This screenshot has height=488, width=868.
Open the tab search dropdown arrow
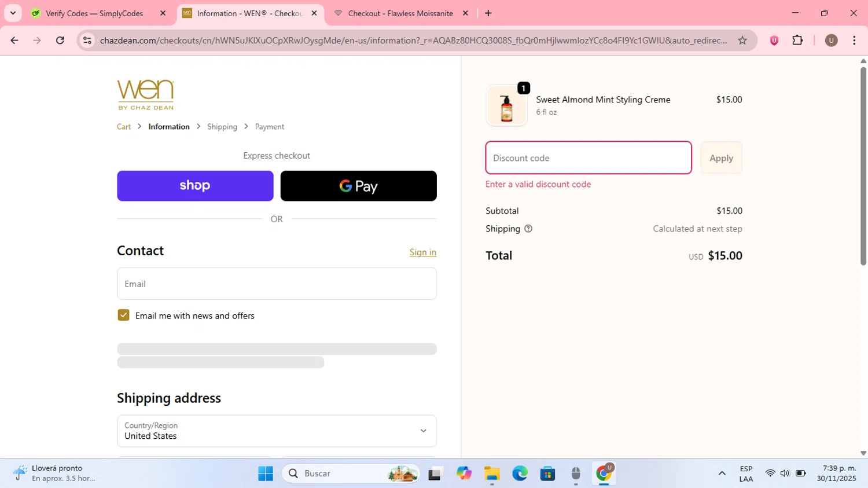pos(13,13)
